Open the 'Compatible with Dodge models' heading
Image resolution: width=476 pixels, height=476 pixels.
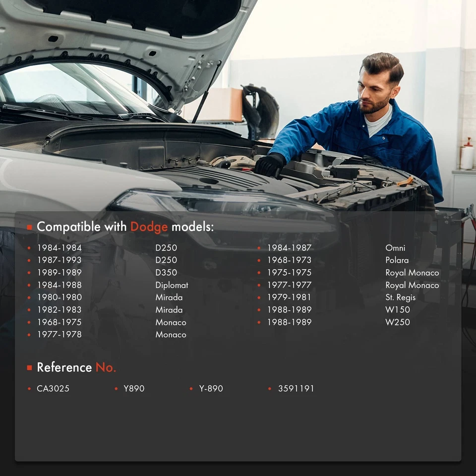125,227
